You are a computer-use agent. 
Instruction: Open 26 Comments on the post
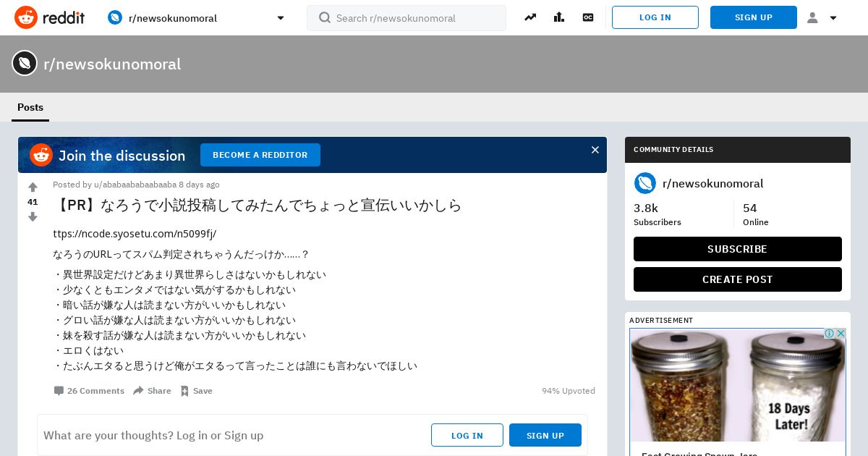tap(89, 391)
